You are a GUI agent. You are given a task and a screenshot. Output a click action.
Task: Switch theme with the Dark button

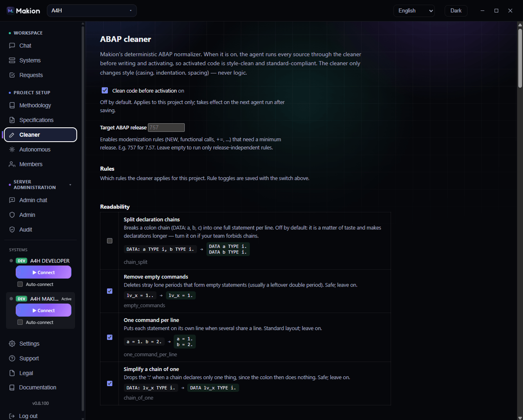pos(456,11)
